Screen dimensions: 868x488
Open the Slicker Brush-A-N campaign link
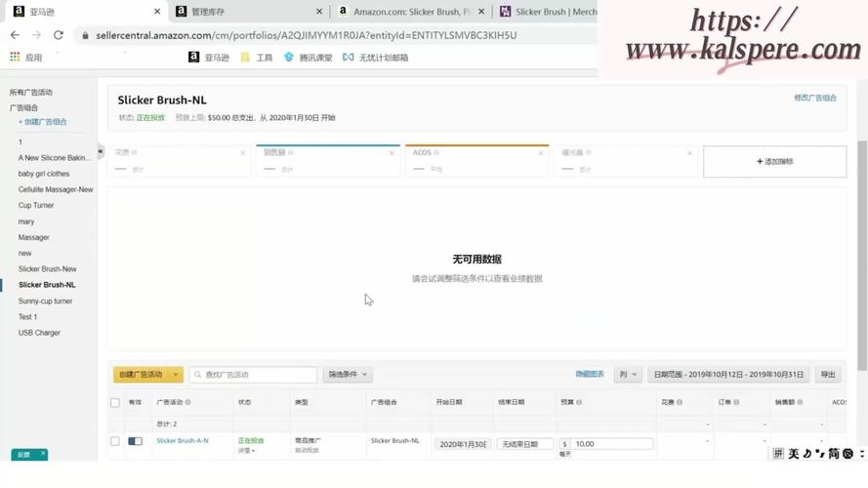point(183,441)
